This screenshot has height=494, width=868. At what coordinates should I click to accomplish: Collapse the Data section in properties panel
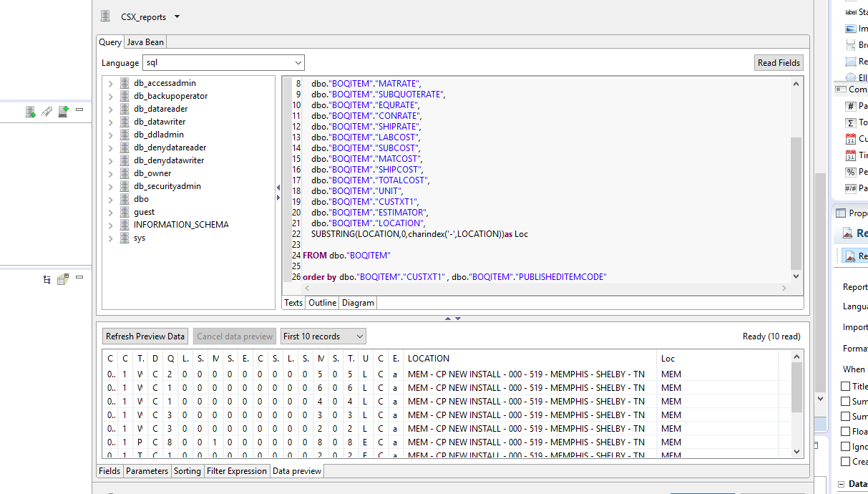click(x=842, y=485)
